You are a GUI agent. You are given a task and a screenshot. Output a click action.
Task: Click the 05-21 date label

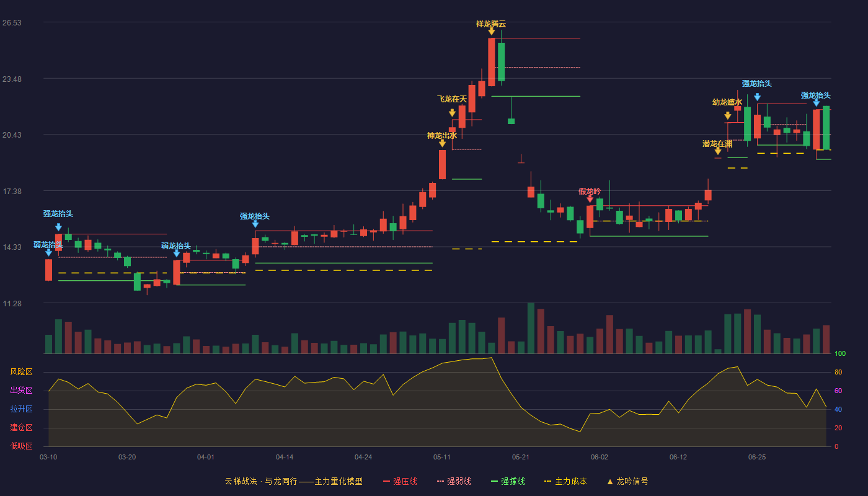tap(521, 457)
